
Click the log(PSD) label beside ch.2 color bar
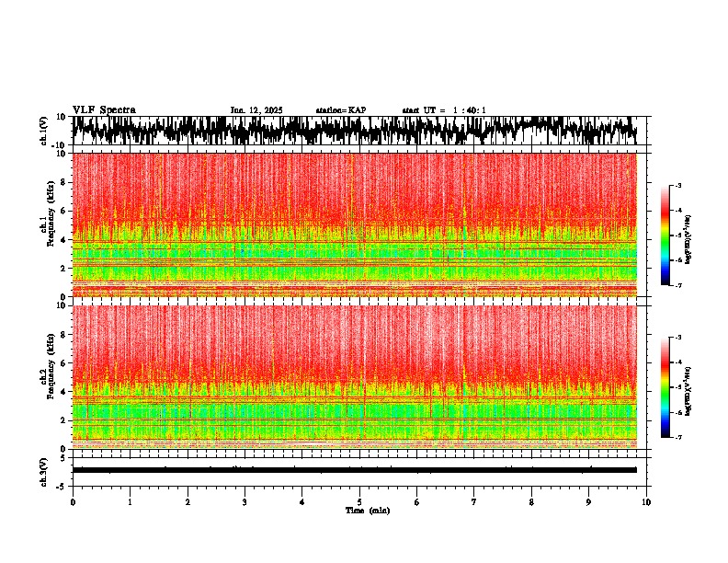(x=688, y=391)
